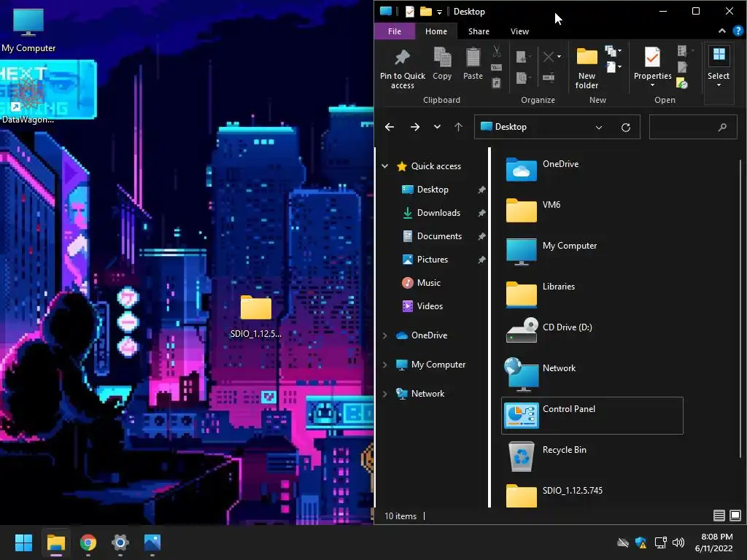Switch to the Home ribbon tab
The width and height of the screenshot is (747, 560).
click(x=436, y=31)
